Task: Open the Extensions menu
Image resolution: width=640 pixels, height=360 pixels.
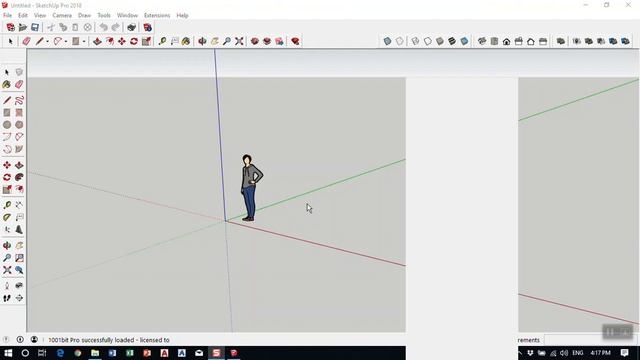Action: (157, 15)
